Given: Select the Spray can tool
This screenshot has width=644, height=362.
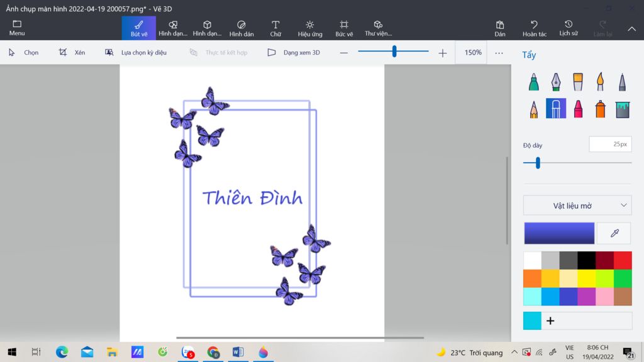Looking at the screenshot, I should click(x=600, y=109).
